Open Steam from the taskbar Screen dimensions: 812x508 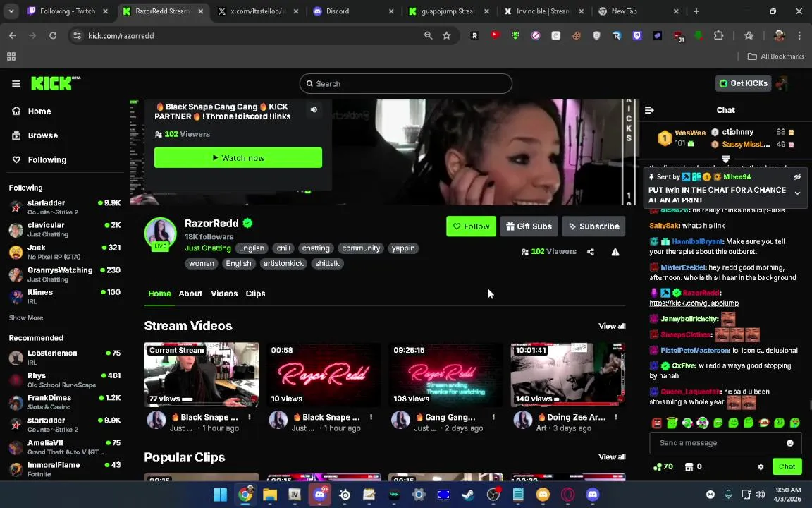coord(468,495)
